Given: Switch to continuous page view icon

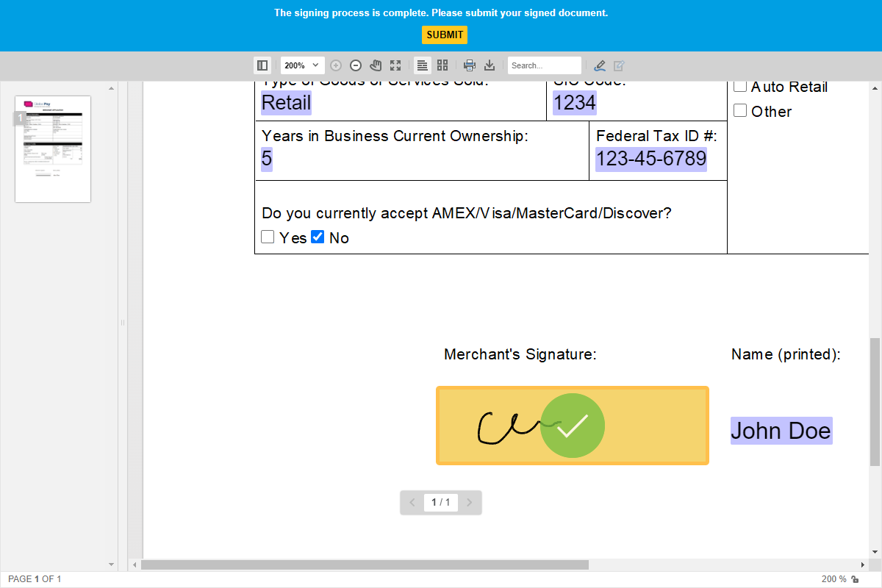Looking at the screenshot, I should pyautogui.click(x=422, y=65).
